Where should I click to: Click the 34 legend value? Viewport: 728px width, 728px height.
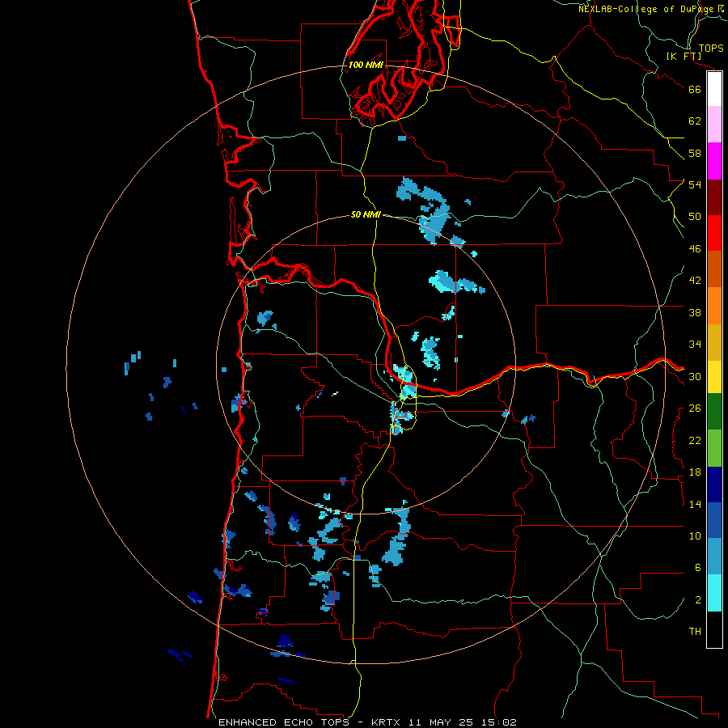click(x=695, y=345)
